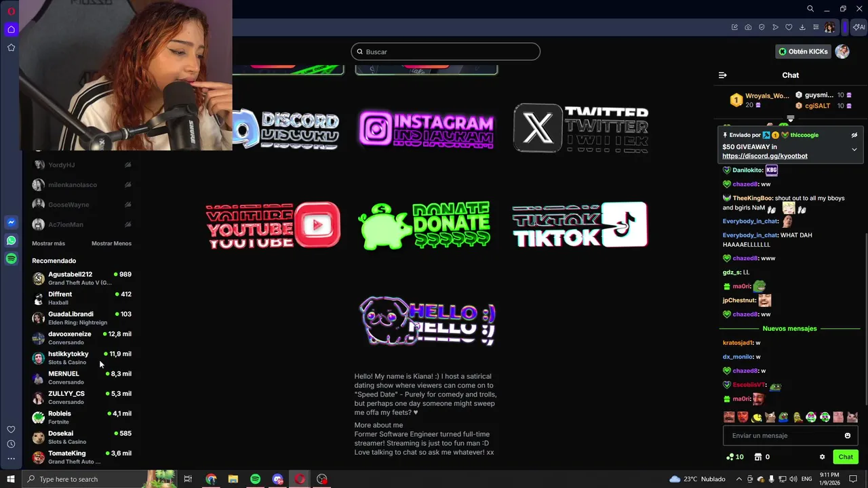
Task: Click the Buscar search field
Action: 446,52
